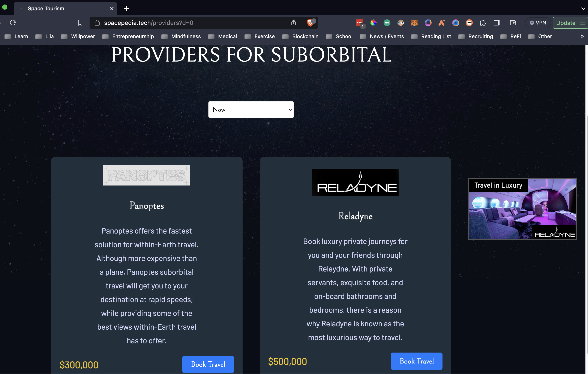Click the Travel in Luxury ad image
The image size is (588, 374).
(522, 208)
